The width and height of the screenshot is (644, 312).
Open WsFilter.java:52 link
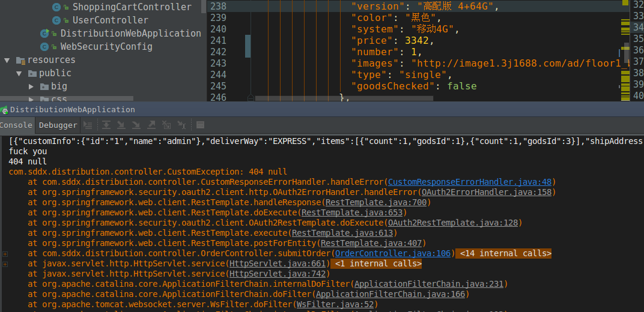coord(335,305)
